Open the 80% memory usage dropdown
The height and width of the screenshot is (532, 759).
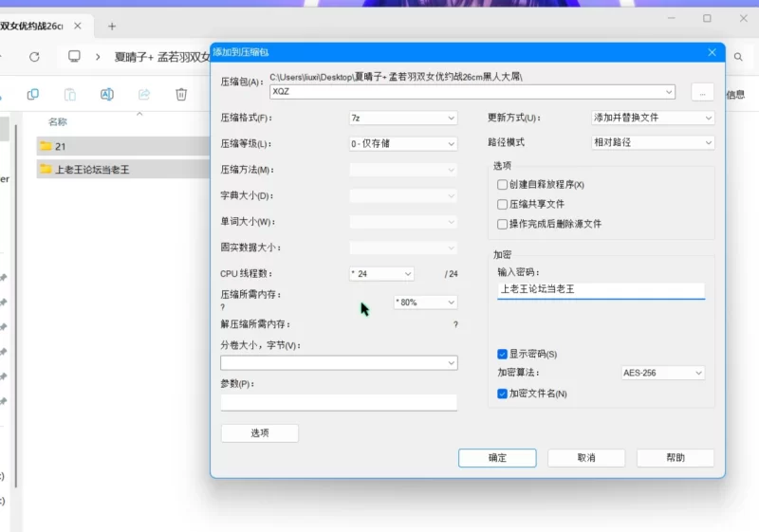click(425, 303)
